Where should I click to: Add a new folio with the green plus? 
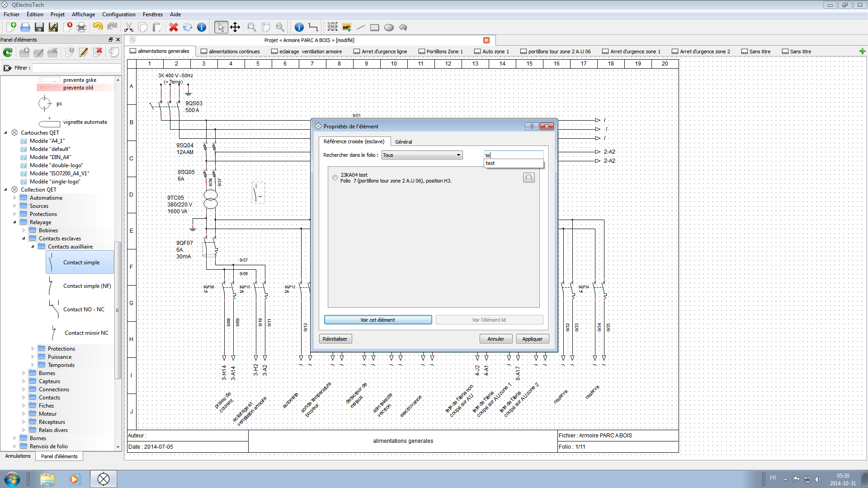862,51
